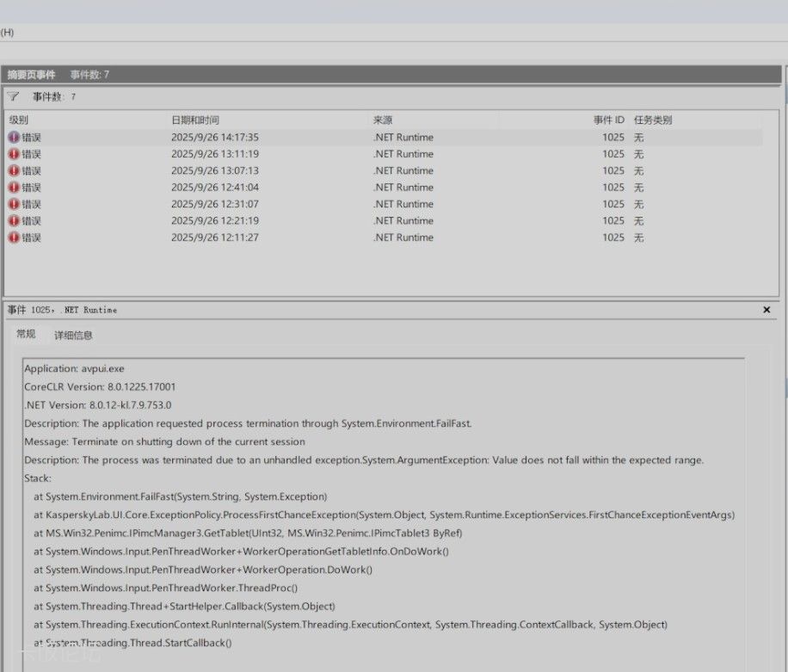Click the filter funnel icon beside event count
788x672 pixels.
pyautogui.click(x=14, y=97)
